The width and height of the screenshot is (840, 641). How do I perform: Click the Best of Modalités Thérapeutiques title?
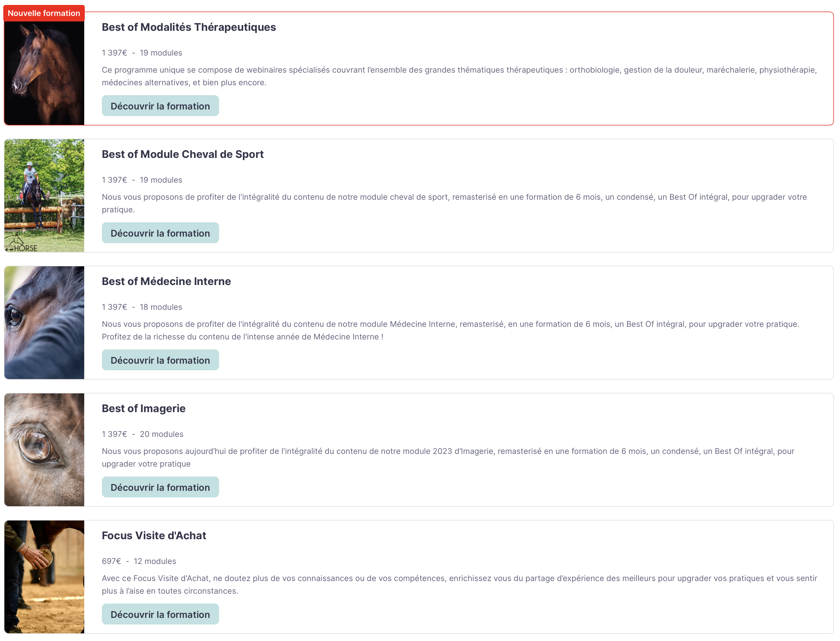coord(189,27)
